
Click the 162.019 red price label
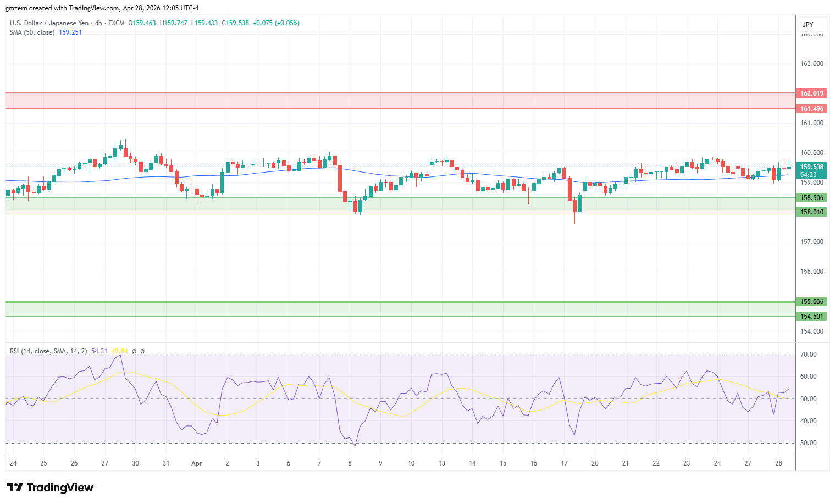(x=811, y=93)
